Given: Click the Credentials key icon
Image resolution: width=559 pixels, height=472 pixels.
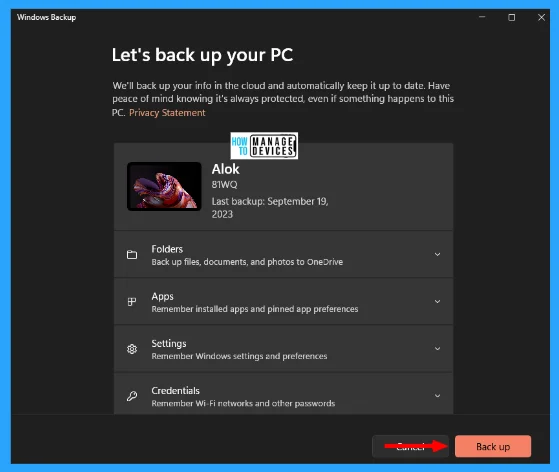Looking at the screenshot, I should click(x=132, y=396).
